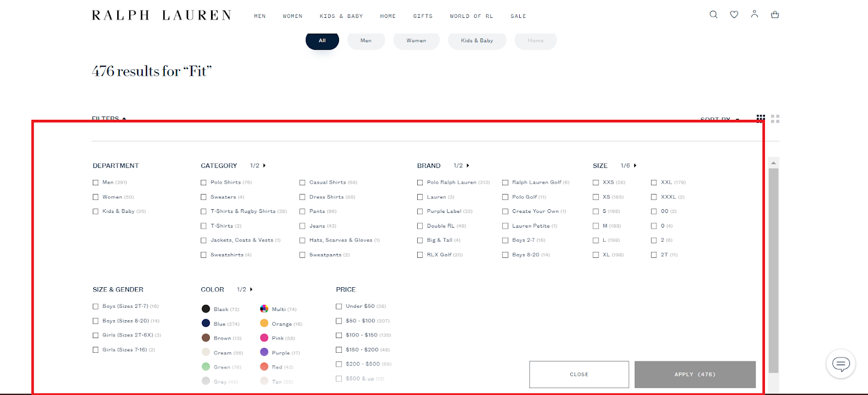Tick the Kids & Baby department checkbox
The height and width of the screenshot is (395, 868).
pyautogui.click(x=95, y=211)
